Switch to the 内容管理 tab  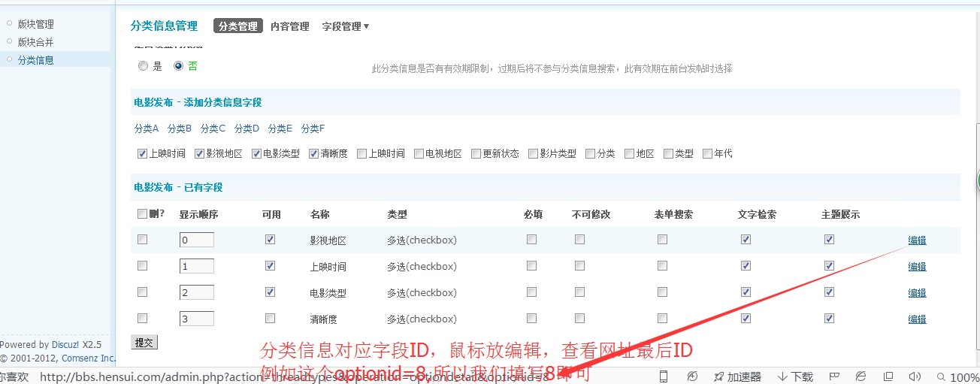(x=290, y=26)
